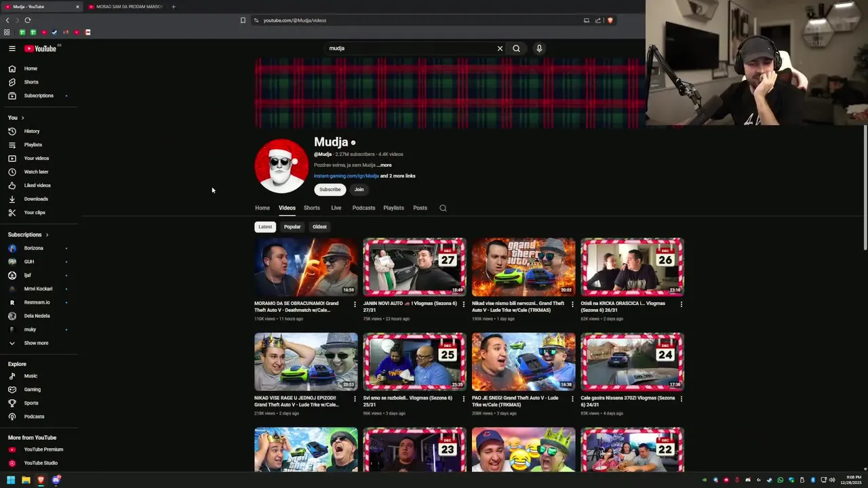Switch to the Posts tab

point(420,208)
